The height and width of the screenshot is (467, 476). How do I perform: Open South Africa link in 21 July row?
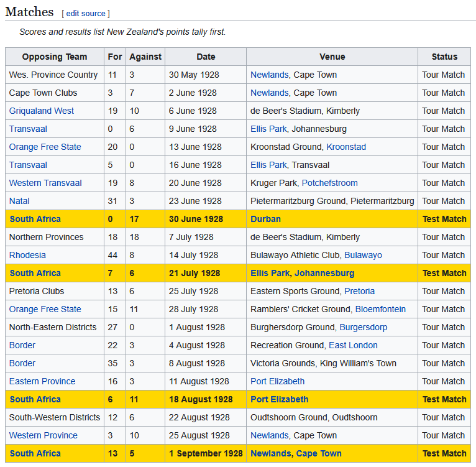(x=35, y=273)
